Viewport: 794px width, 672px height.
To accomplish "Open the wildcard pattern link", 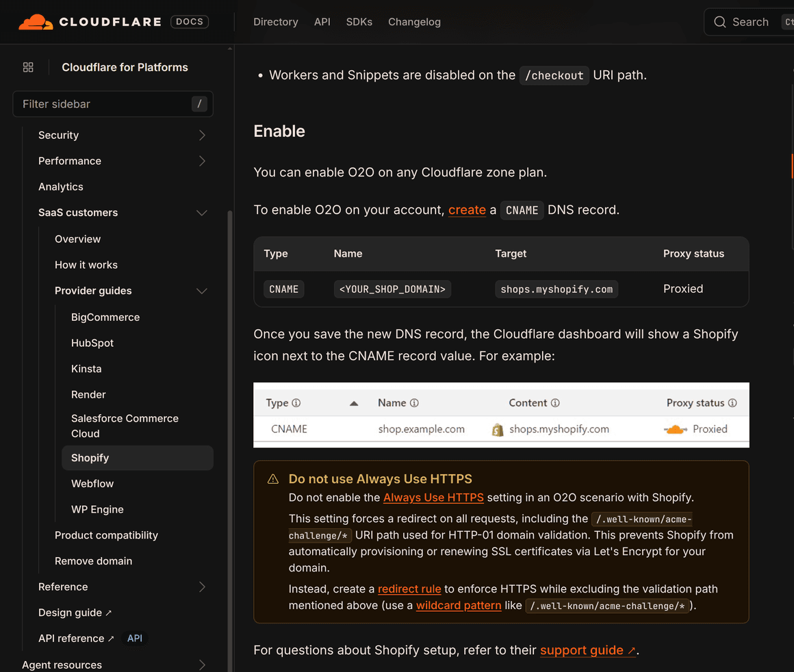I will pyautogui.click(x=459, y=606).
